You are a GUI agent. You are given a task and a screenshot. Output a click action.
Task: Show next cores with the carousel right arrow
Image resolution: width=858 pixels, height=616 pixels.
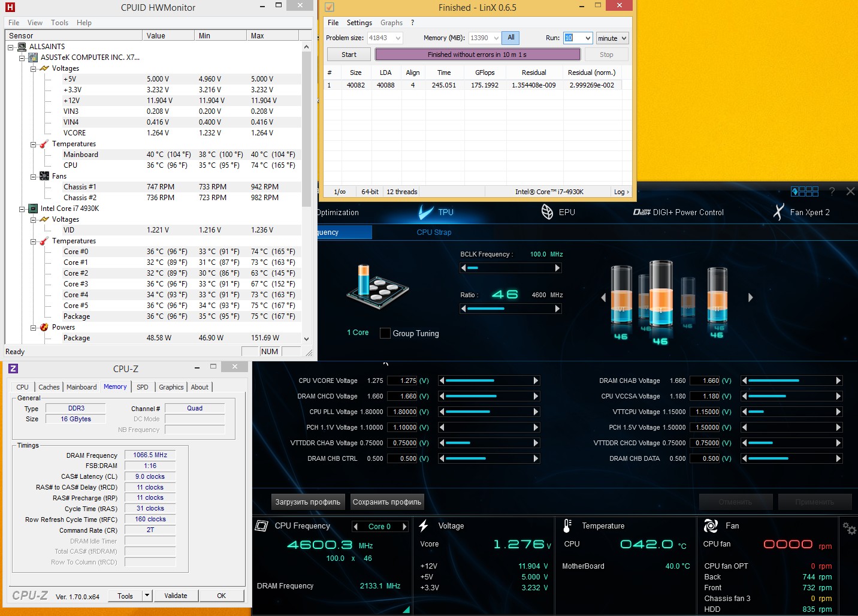click(750, 297)
